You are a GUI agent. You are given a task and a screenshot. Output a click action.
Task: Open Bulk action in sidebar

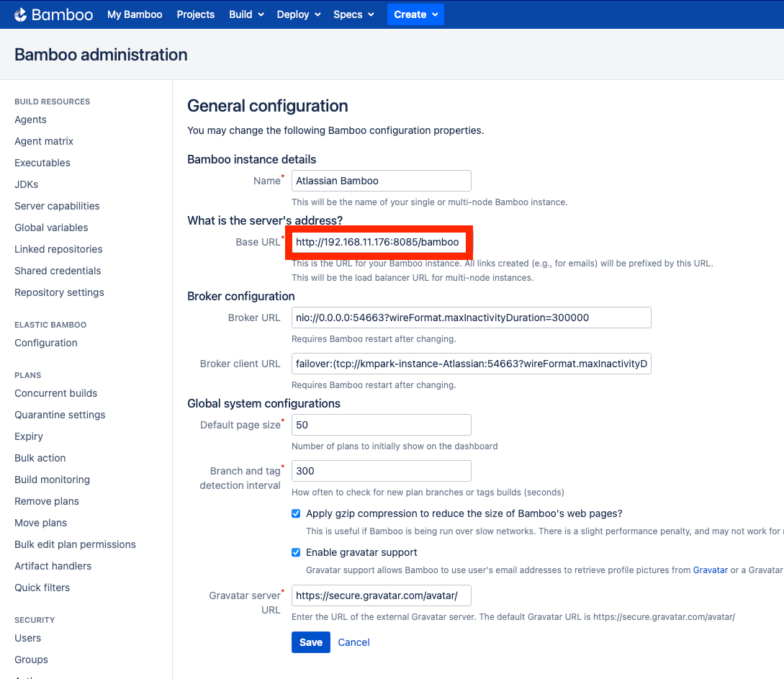tap(40, 458)
